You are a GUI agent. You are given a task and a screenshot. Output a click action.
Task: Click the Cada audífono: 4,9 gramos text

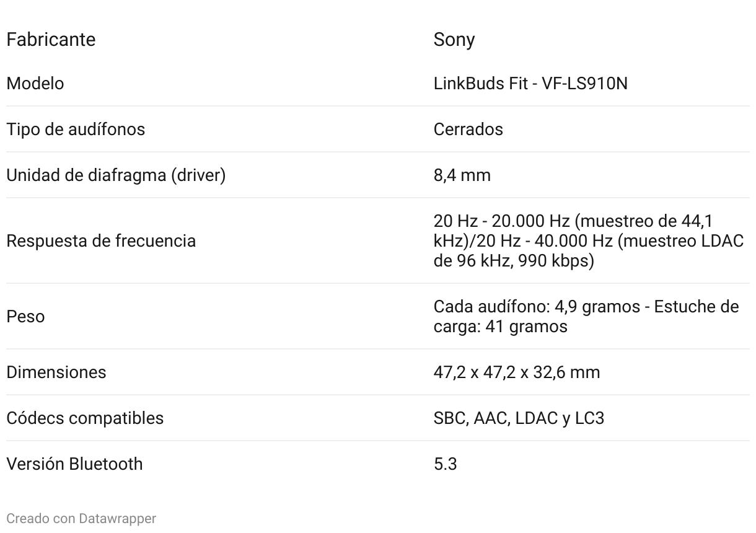click(x=537, y=307)
